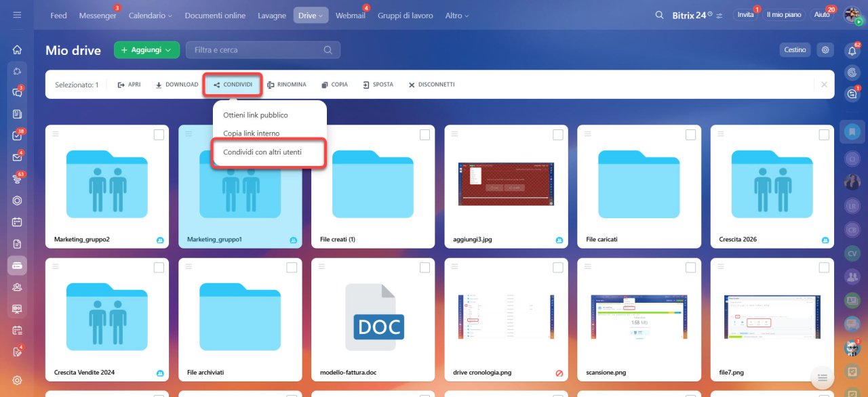Image resolution: width=868 pixels, height=397 pixels.
Task: Click Rinomina in the action toolbar
Action: (x=286, y=85)
